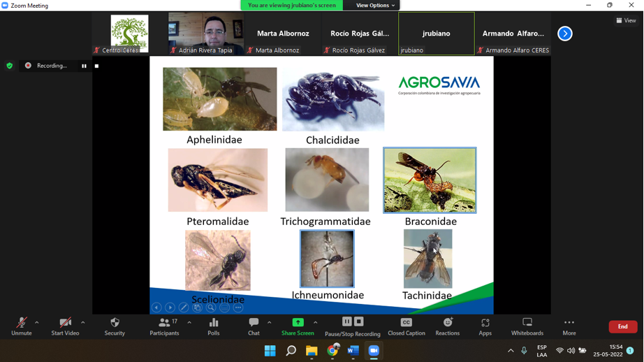The width and height of the screenshot is (644, 362).
Task: Pause recording from the bottom toolbar
Action: pyautogui.click(x=347, y=321)
